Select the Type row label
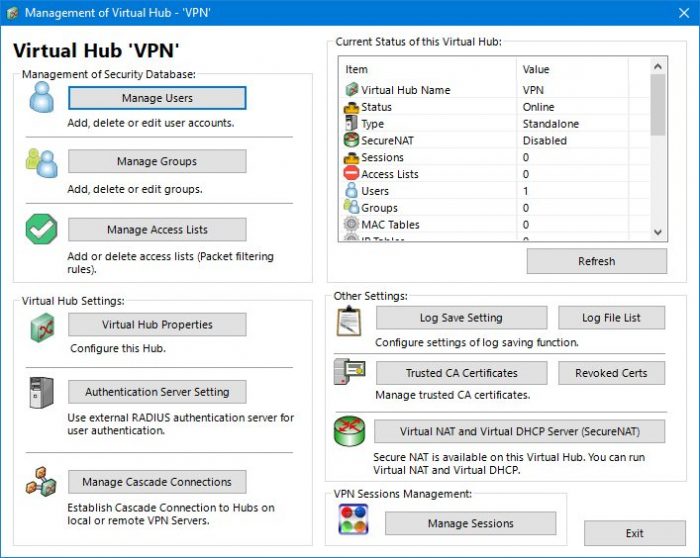This screenshot has height=558, width=700. pos(372,124)
